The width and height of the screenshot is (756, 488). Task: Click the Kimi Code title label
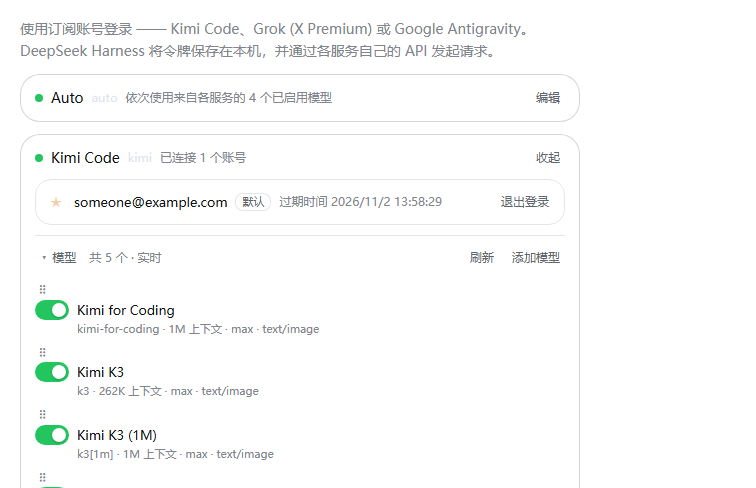(85, 158)
